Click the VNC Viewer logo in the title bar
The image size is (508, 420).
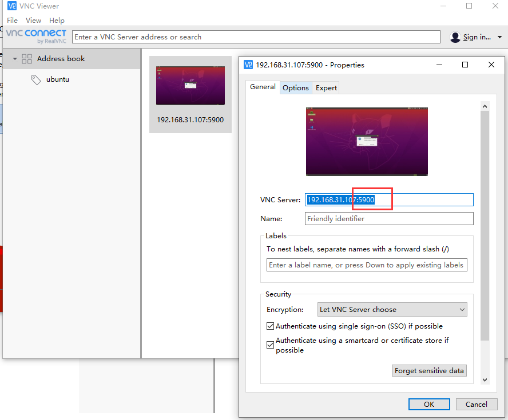coord(11,6)
